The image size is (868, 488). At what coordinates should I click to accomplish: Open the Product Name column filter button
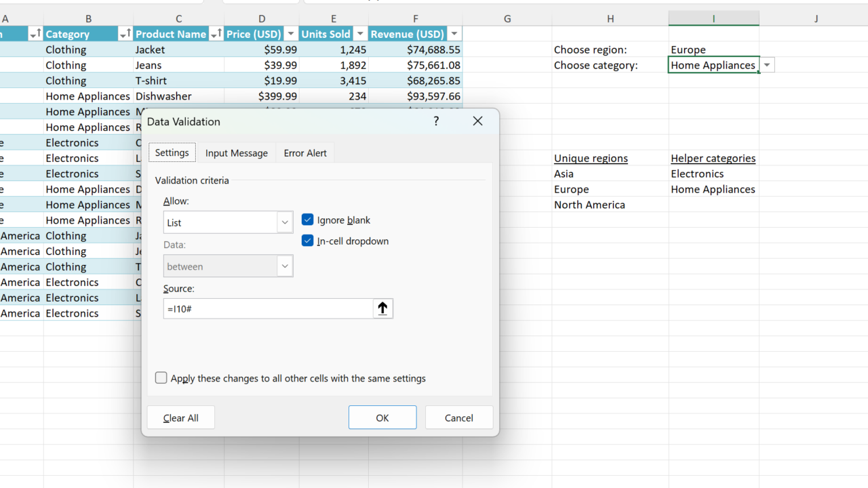216,34
